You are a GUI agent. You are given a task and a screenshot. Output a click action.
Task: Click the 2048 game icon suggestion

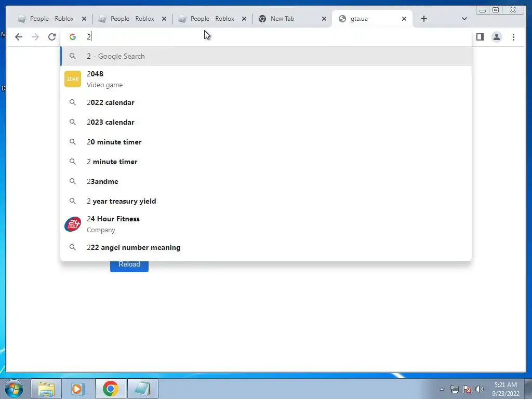tap(73, 79)
